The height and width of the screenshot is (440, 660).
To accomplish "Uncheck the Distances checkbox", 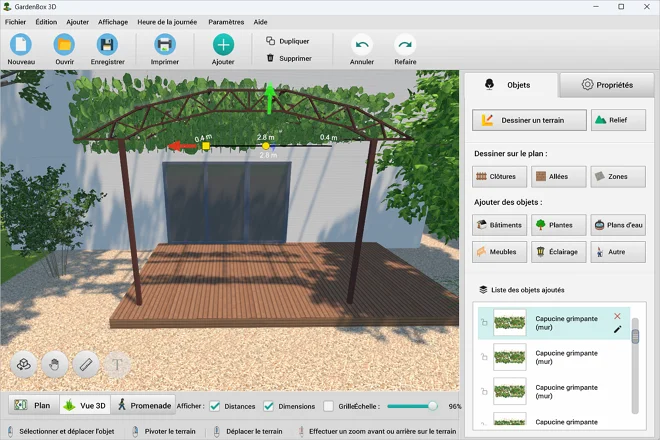I will (x=215, y=406).
